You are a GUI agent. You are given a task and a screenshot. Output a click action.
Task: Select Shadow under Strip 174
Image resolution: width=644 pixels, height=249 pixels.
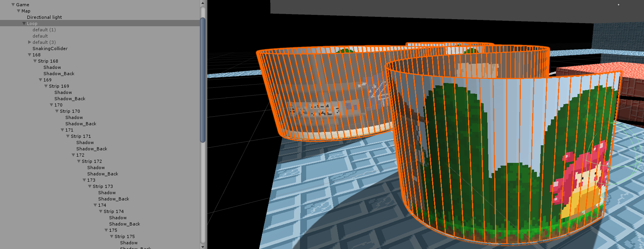click(x=118, y=218)
